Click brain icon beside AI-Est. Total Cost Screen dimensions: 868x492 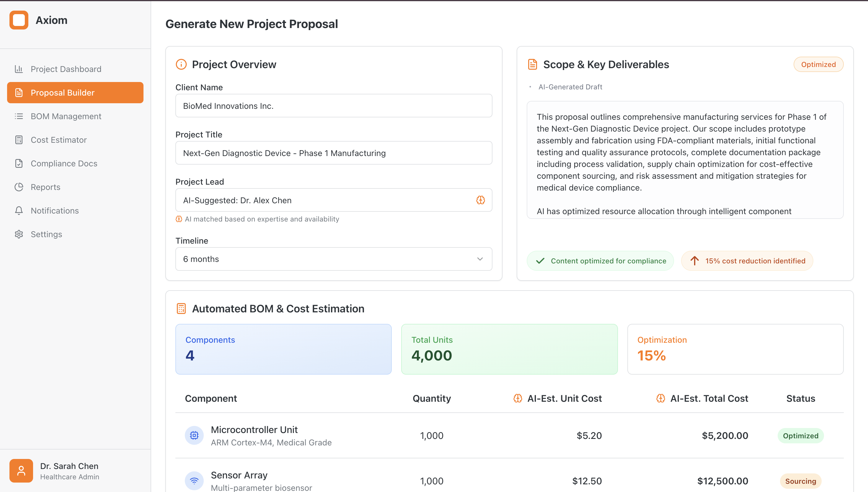point(661,398)
